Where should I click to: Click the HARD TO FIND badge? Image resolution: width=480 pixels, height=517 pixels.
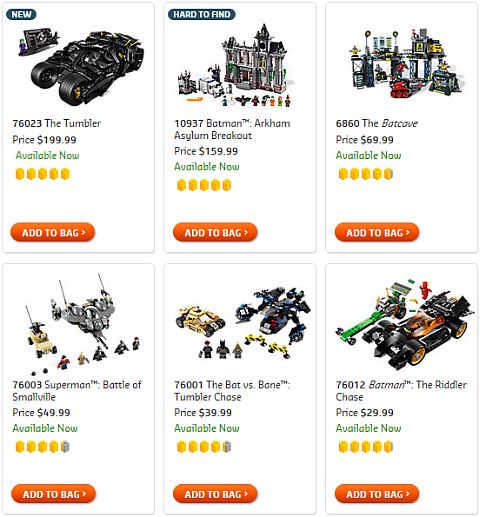click(202, 14)
